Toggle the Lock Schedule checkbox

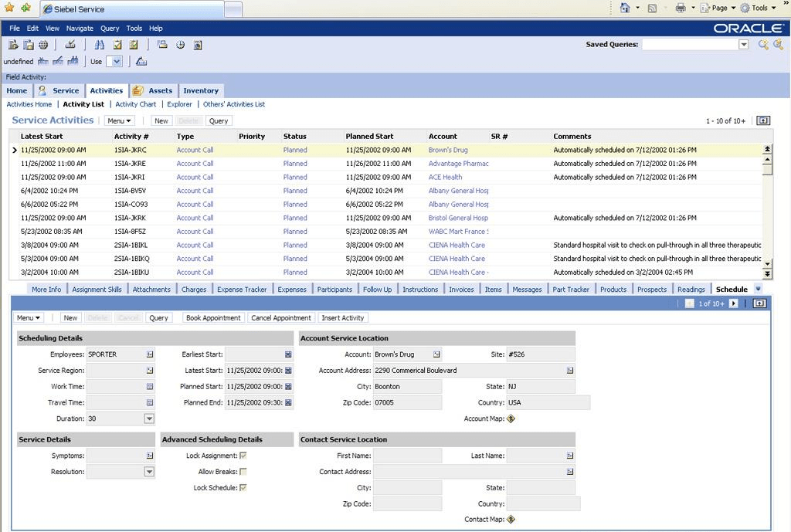point(243,488)
